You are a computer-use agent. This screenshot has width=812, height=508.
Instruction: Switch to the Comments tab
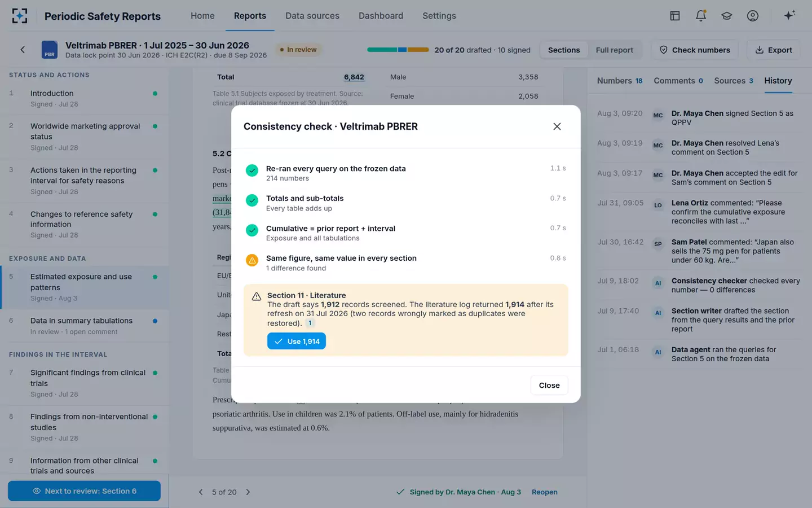(x=678, y=81)
